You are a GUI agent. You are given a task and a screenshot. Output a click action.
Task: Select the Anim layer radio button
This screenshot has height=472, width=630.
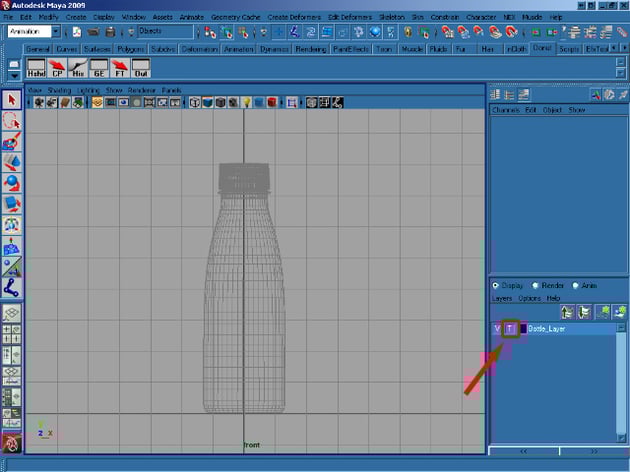click(576, 286)
